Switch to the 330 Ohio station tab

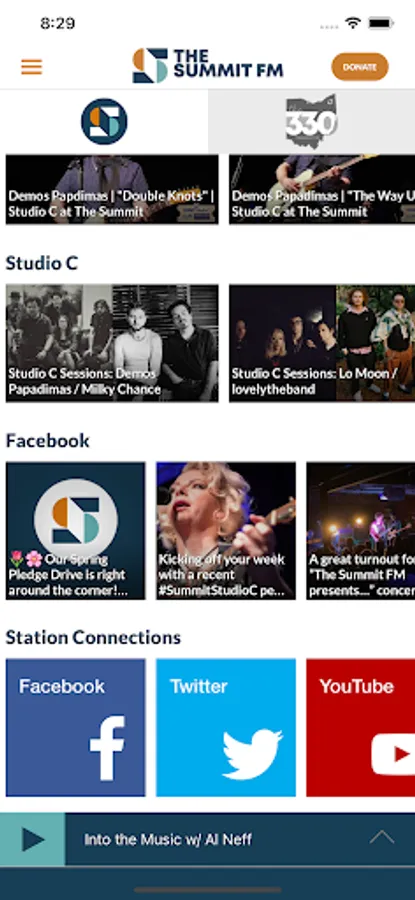(311, 121)
